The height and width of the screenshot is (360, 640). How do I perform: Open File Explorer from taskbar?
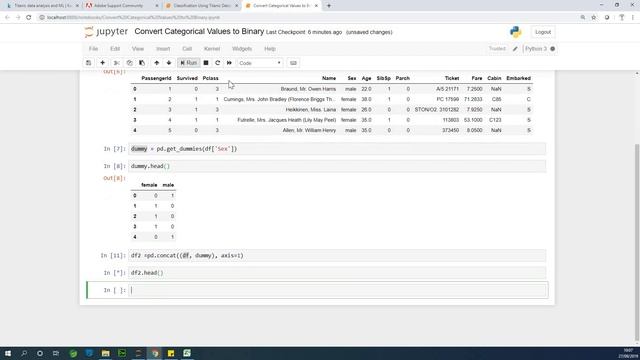pos(105,353)
